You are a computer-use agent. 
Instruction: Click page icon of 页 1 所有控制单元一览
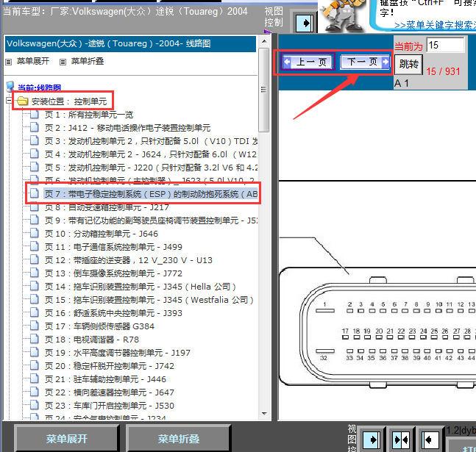click(x=35, y=115)
